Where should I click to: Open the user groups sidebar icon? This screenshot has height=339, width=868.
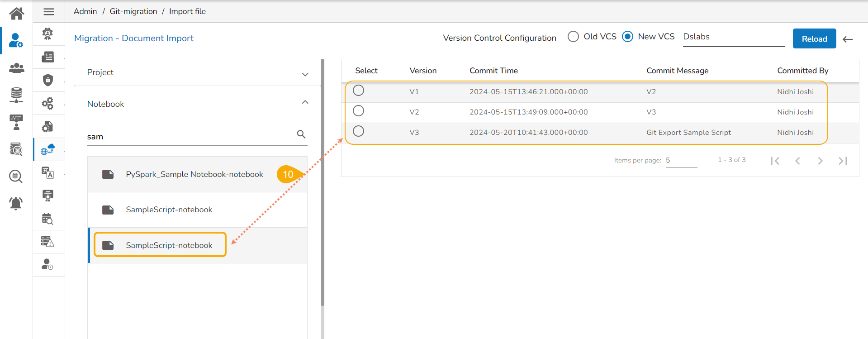click(17, 68)
